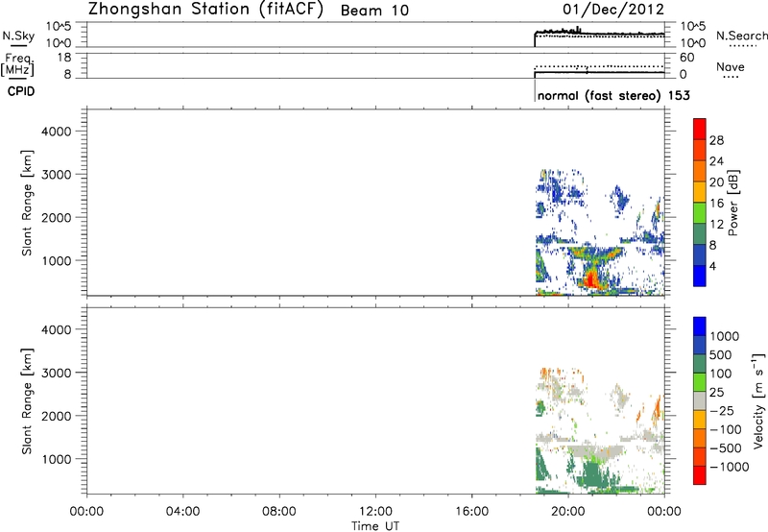Screen dimensions: 768x532
Task: Click the "28" Power colorbar value
Action: pos(716,140)
